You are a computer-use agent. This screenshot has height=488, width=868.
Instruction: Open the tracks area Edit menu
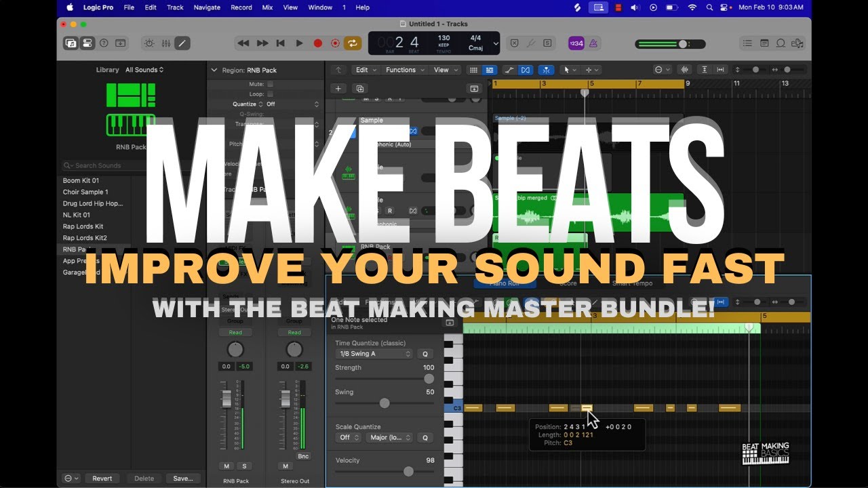click(x=366, y=70)
